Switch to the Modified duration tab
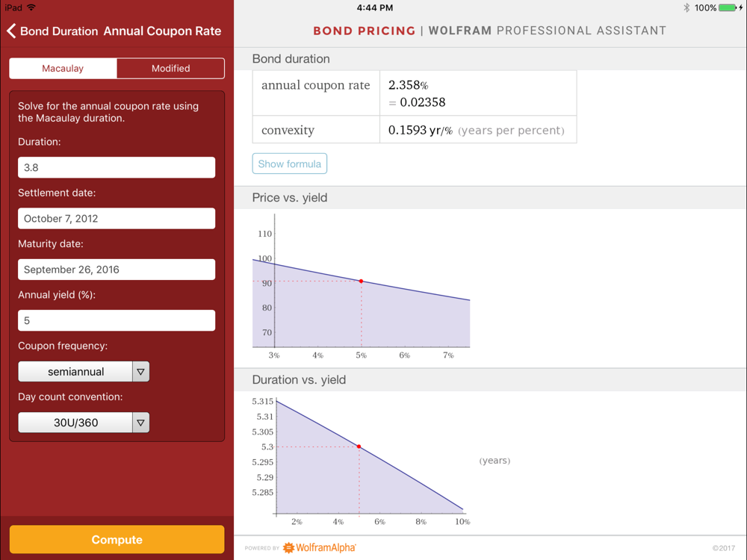The height and width of the screenshot is (560, 747). 170,68
